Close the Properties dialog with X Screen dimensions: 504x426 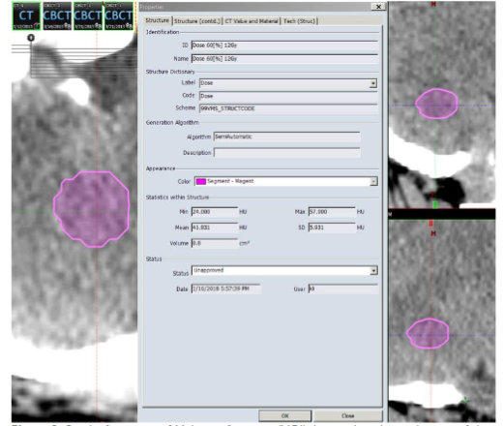378,7
